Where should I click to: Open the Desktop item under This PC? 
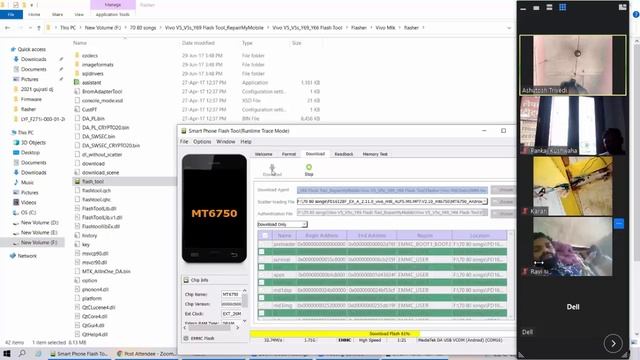click(x=30, y=153)
